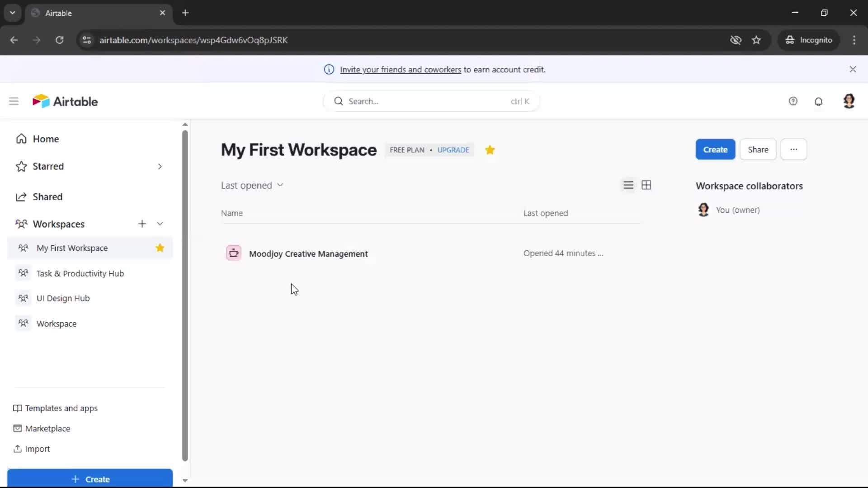Image resolution: width=868 pixels, height=488 pixels.
Task: Click Import in sidebar
Action: coord(31,449)
